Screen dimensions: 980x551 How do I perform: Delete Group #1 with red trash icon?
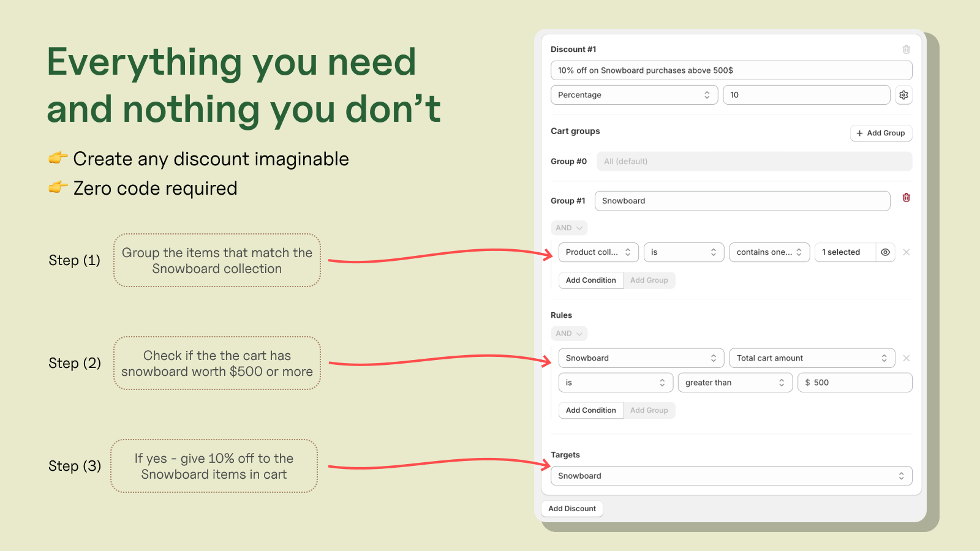[x=906, y=198]
